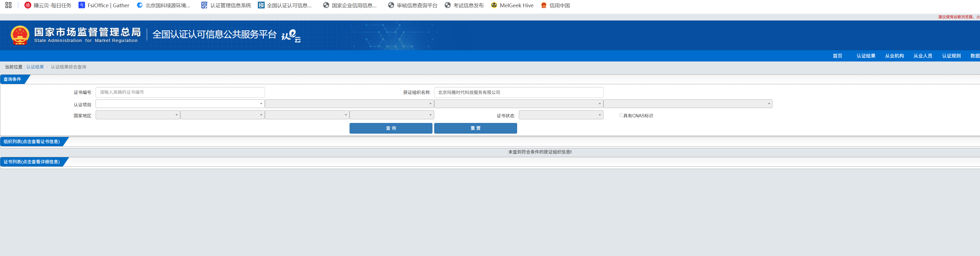Viewport: 980px width, 256px height.
Task: Open 认证结果 navigation menu
Action: pos(866,56)
